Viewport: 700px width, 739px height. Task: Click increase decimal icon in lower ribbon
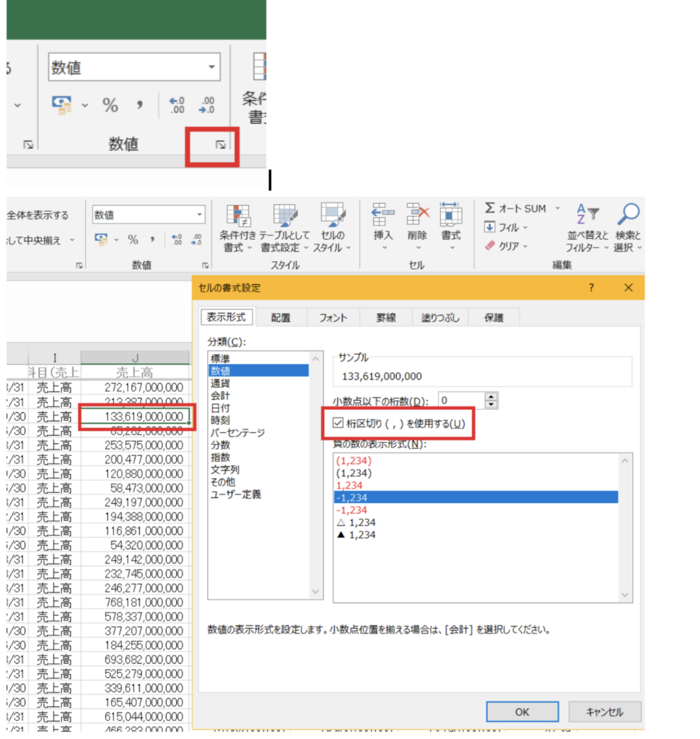(x=177, y=240)
